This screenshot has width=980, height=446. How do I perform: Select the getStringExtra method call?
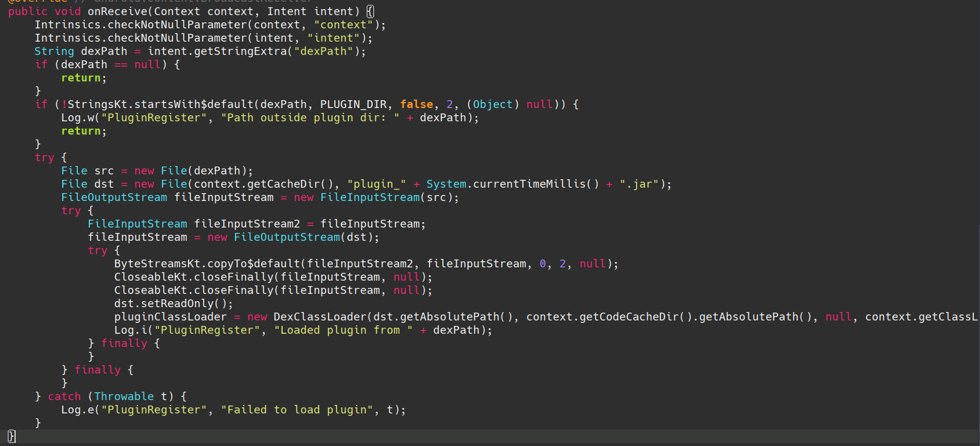240,51
